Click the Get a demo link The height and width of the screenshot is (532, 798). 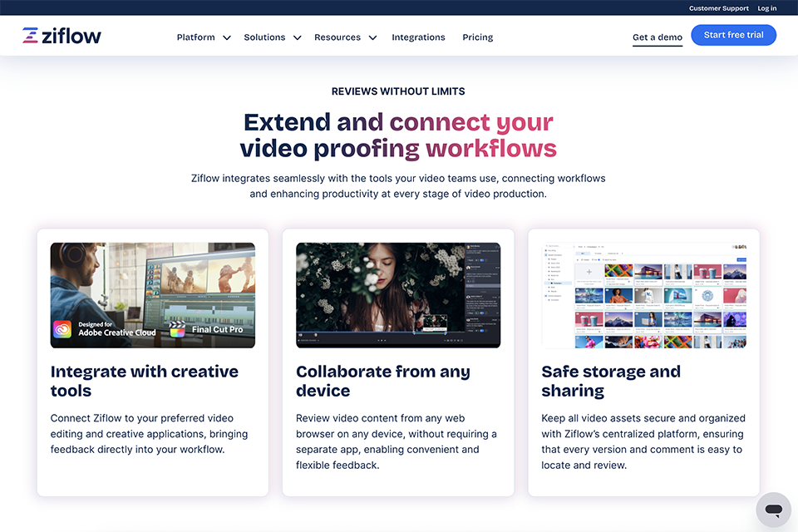pos(657,37)
